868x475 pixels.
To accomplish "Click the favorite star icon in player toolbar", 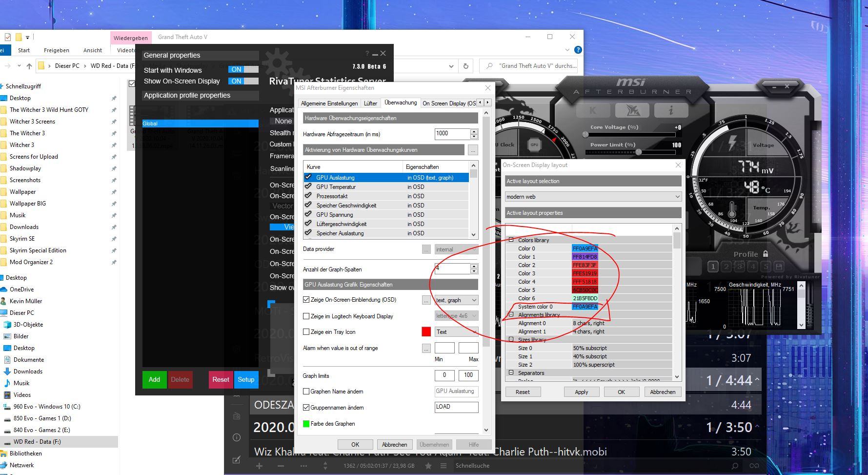I will pos(428,466).
